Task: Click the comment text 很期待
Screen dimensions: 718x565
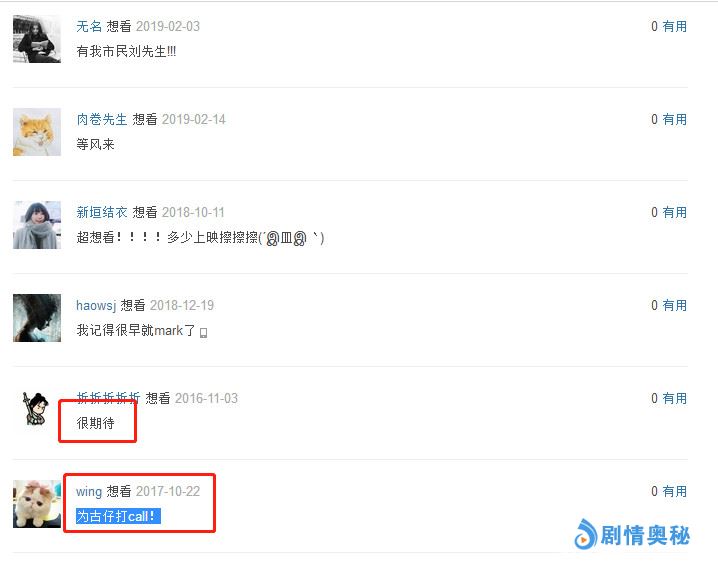Action: tap(95, 423)
